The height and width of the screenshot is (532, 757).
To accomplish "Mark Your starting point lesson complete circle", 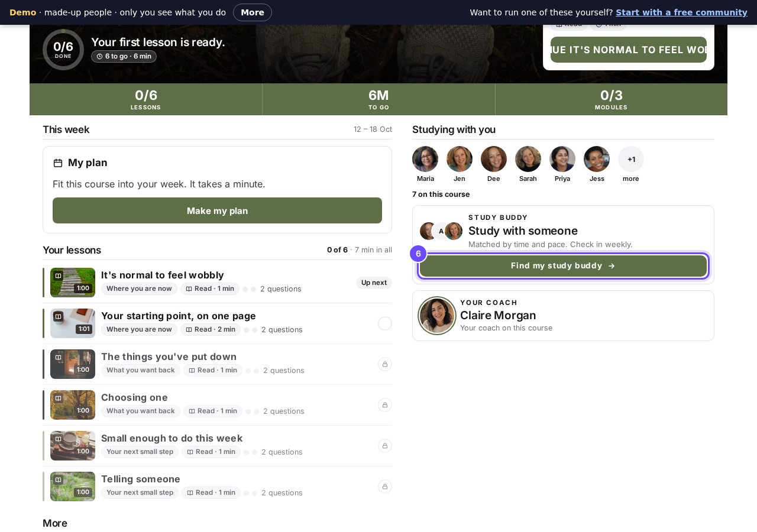I will tap(385, 323).
